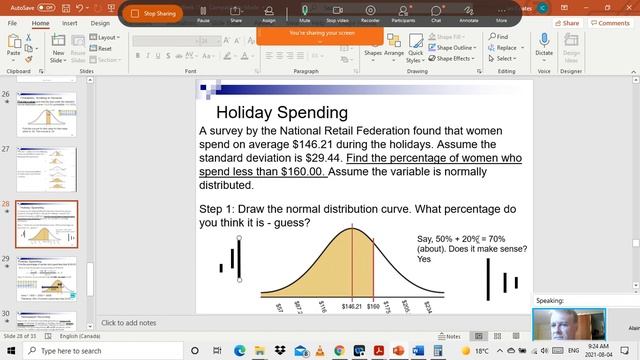The width and height of the screenshot is (640, 360).
Task: Open the Shape Effects dropdown
Action: 451,58
